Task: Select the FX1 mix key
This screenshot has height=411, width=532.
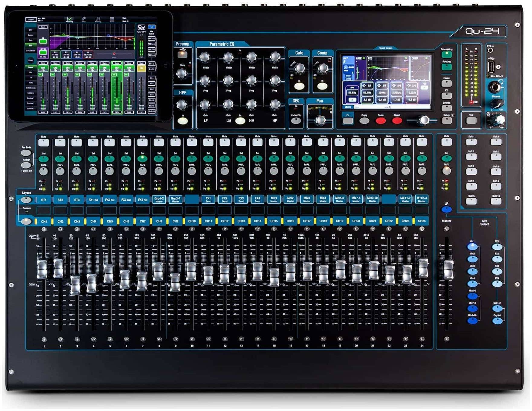Action: pos(497,247)
